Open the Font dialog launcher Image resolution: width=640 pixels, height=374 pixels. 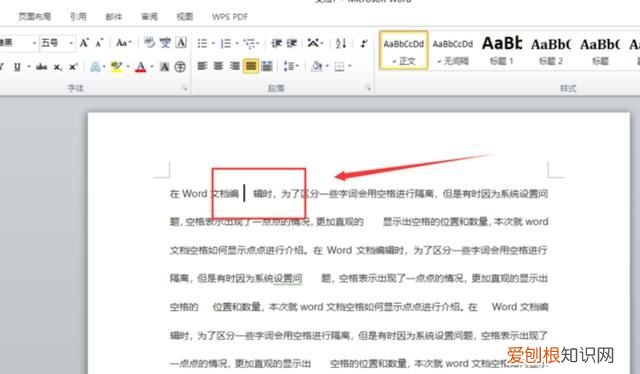[x=185, y=88]
